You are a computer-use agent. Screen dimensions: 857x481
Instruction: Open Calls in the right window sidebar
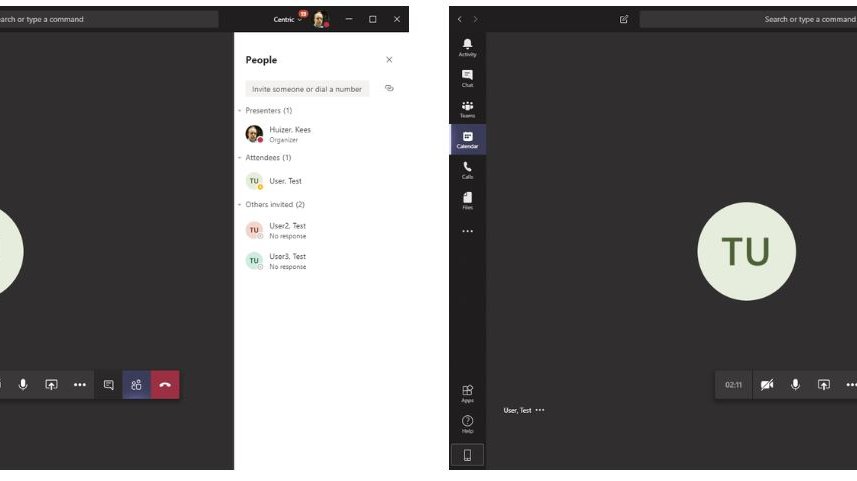467,170
